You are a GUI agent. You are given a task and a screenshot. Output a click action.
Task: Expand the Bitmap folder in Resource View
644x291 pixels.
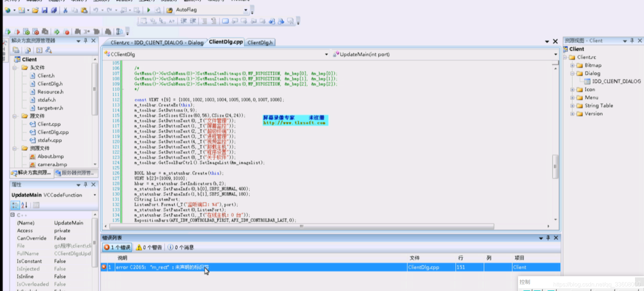572,65
